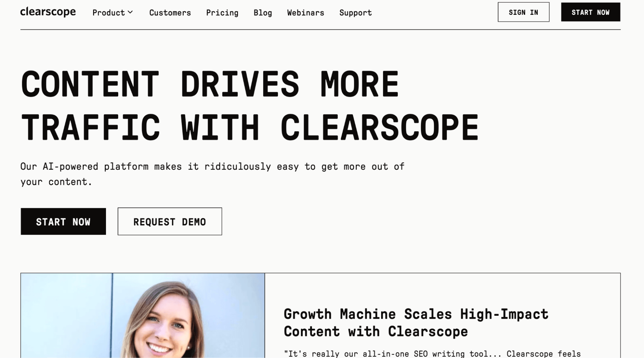The image size is (644, 358).
Task: Go to the Customers page
Action: click(x=170, y=13)
